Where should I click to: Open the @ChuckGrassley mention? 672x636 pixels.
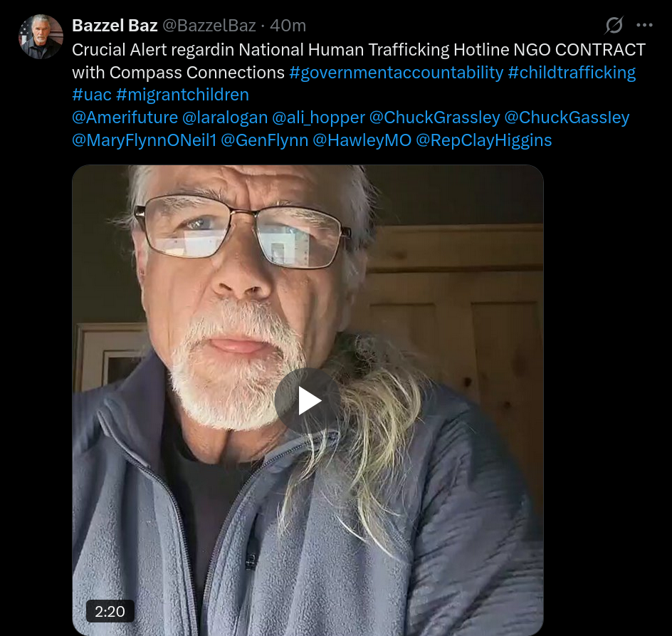tap(434, 118)
